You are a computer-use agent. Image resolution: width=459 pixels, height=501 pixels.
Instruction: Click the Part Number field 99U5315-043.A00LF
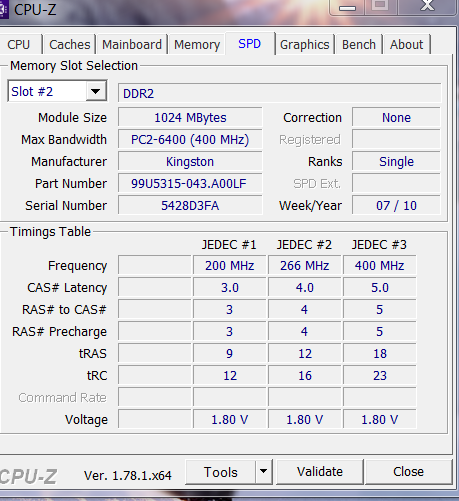190,183
